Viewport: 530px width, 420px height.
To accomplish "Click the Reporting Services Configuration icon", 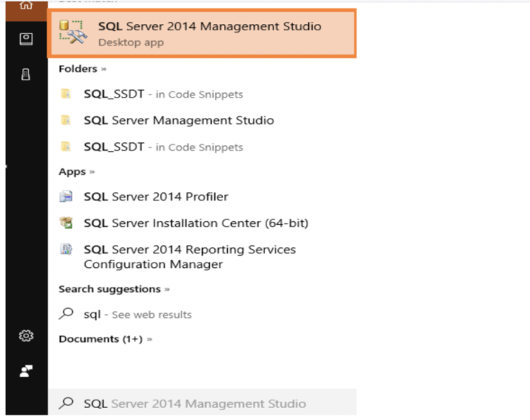I will coord(66,249).
